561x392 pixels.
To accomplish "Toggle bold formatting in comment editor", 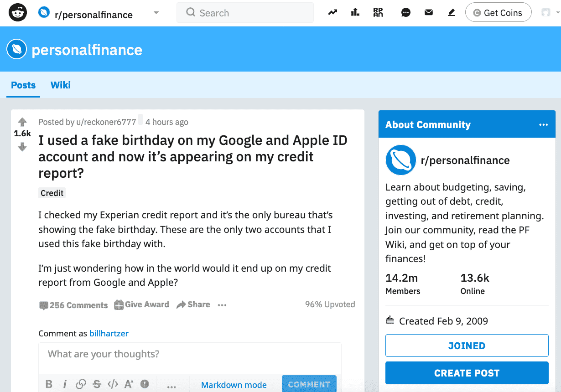I will 49,384.
